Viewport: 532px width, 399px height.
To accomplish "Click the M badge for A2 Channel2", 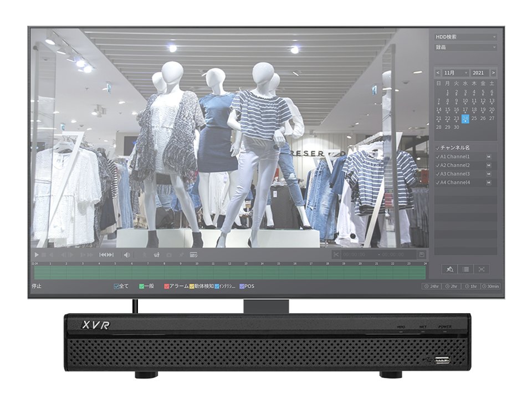I will [x=489, y=165].
